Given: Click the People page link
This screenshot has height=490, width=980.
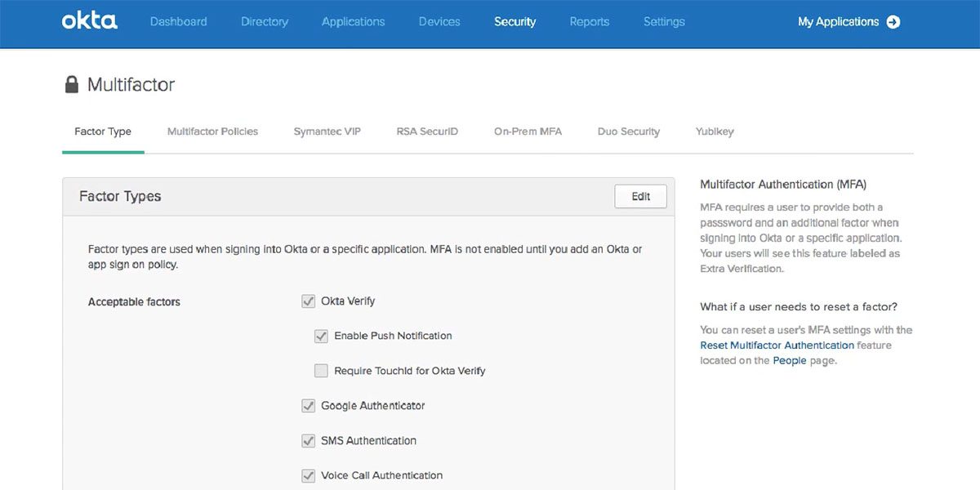Looking at the screenshot, I should pos(789,360).
